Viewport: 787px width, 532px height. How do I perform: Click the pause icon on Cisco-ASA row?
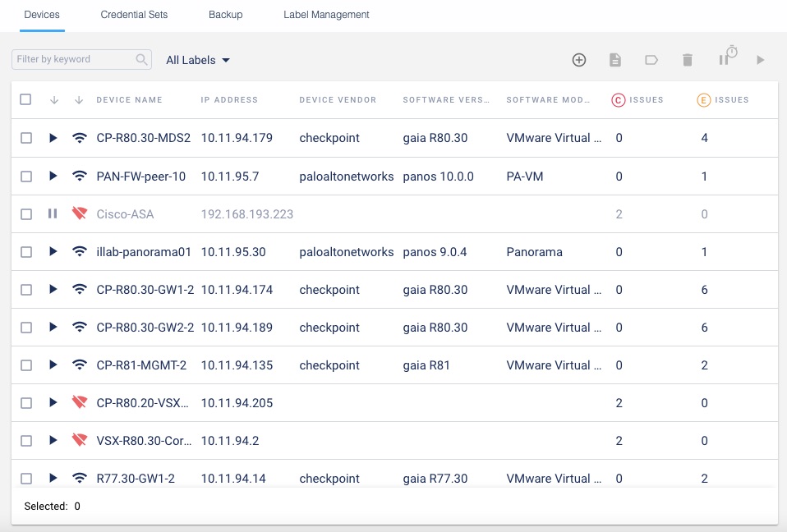tap(53, 214)
